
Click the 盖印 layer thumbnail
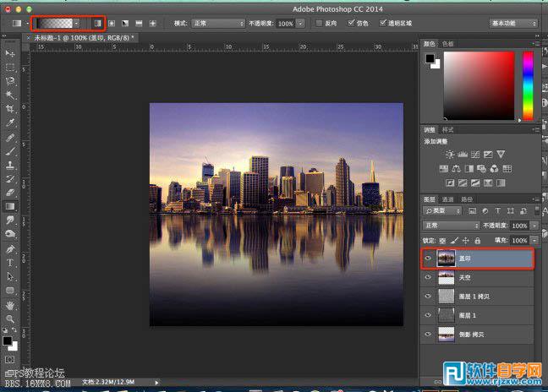point(446,259)
